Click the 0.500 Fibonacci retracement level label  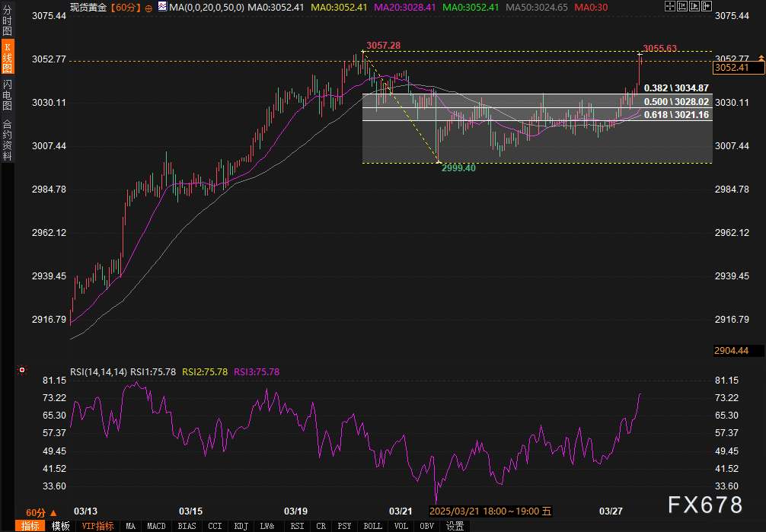(676, 101)
